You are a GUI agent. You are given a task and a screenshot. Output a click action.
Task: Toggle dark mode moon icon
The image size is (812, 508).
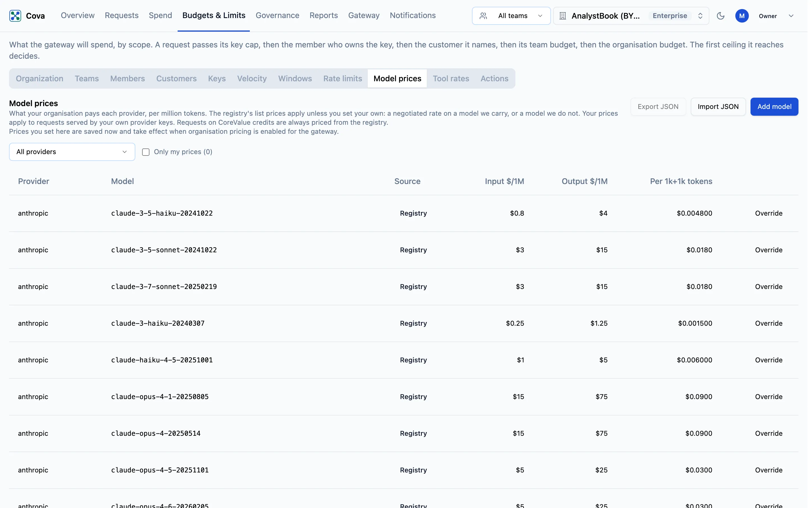click(720, 16)
